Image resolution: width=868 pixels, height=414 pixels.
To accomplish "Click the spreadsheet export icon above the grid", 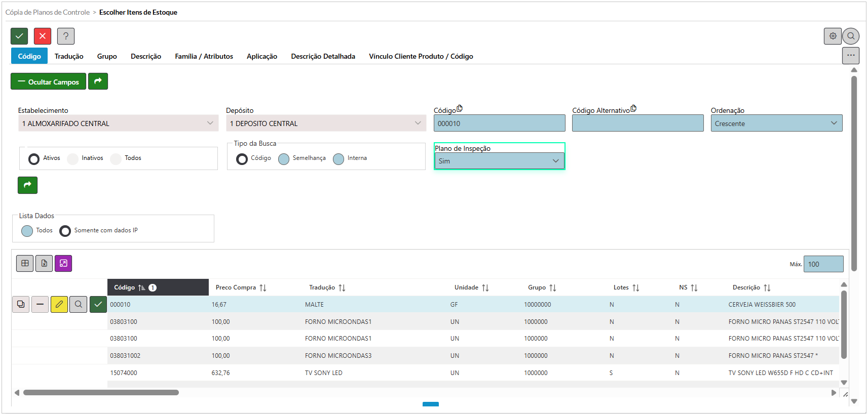I will (x=44, y=263).
